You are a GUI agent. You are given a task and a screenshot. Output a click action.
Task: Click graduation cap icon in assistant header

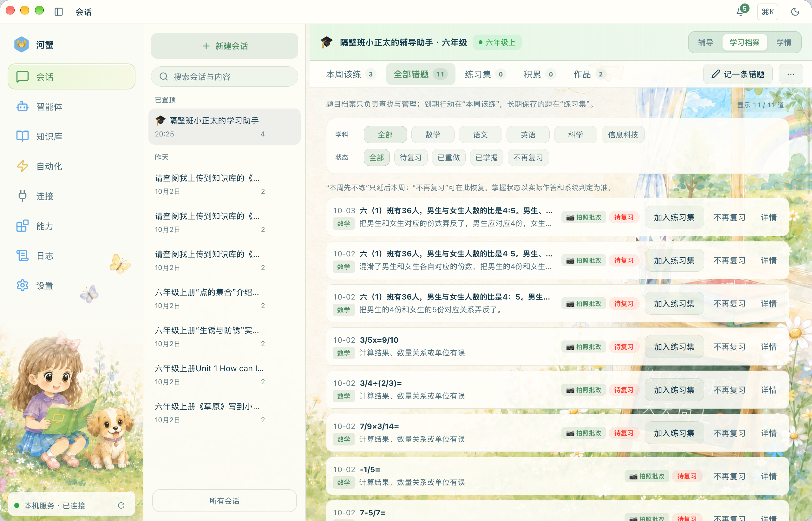(x=326, y=42)
